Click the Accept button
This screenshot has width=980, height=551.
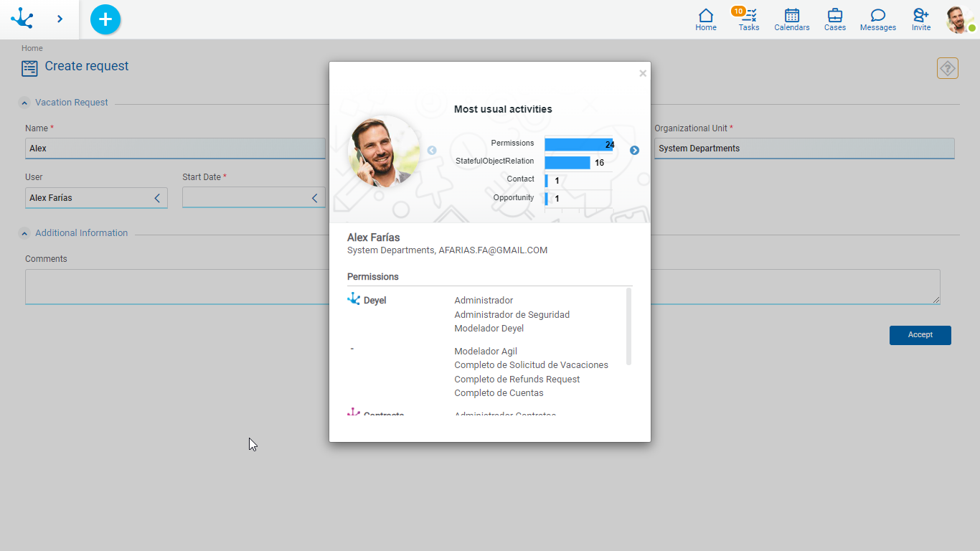[x=920, y=335]
